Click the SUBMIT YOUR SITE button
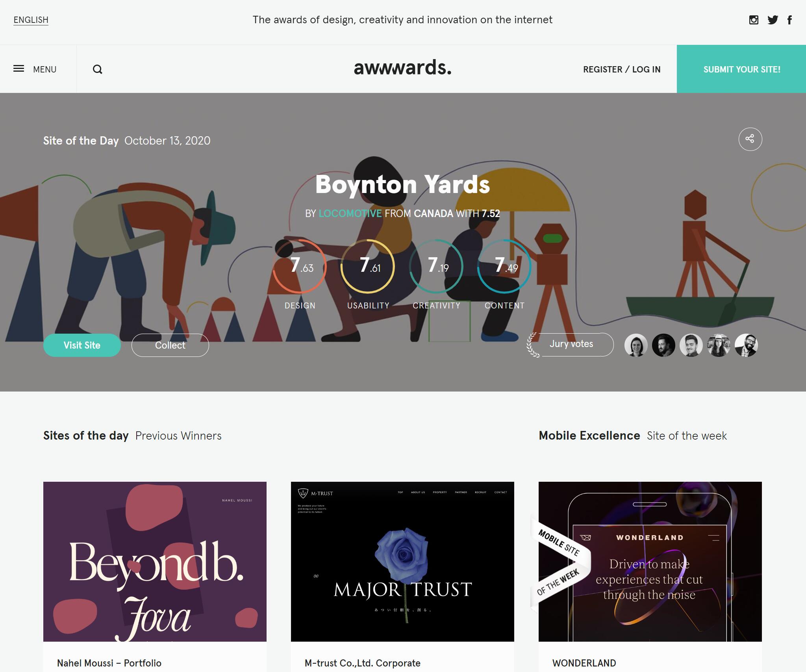This screenshot has height=672, width=806. pyautogui.click(x=741, y=68)
